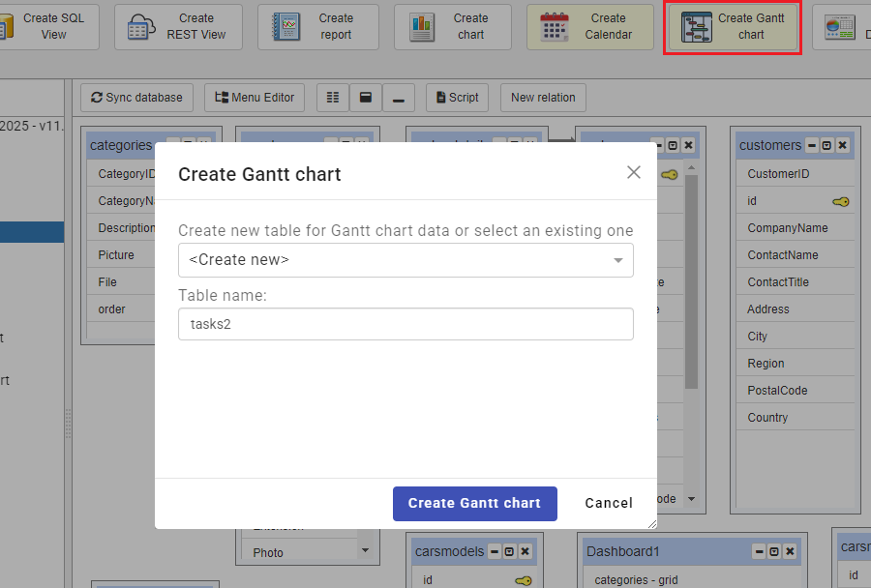
Task: Click the key icon in carsmodels id row
Action: [x=523, y=581]
